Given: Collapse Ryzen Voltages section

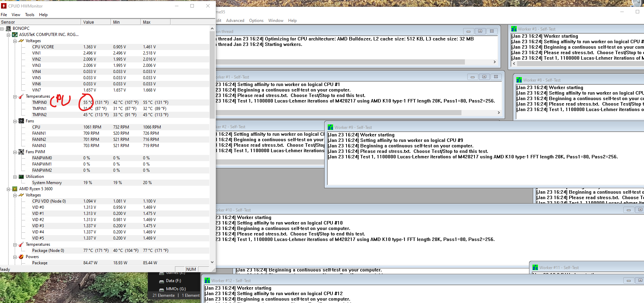Looking at the screenshot, I should (x=15, y=195).
